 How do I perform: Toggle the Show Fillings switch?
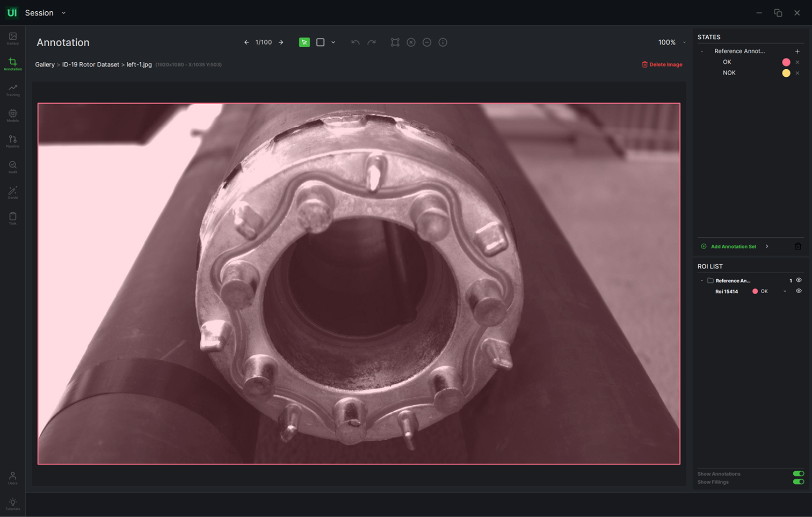(799, 482)
